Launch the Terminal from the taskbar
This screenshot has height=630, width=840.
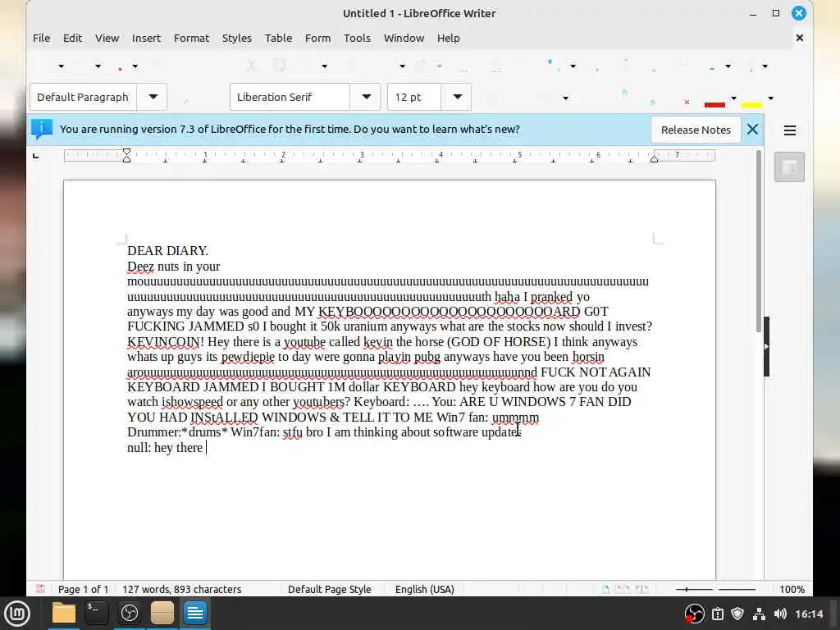pyautogui.click(x=96, y=613)
